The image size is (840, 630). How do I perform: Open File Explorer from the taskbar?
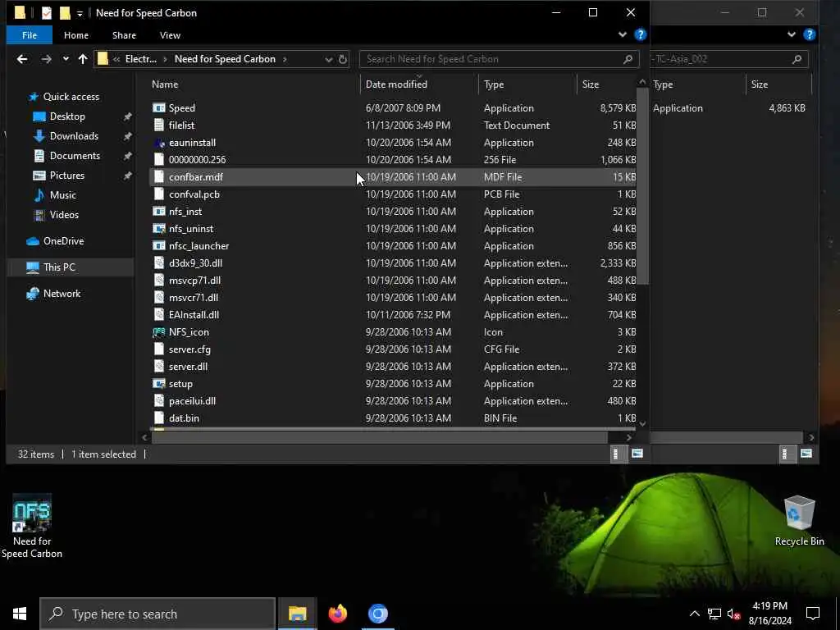pos(297,614)
